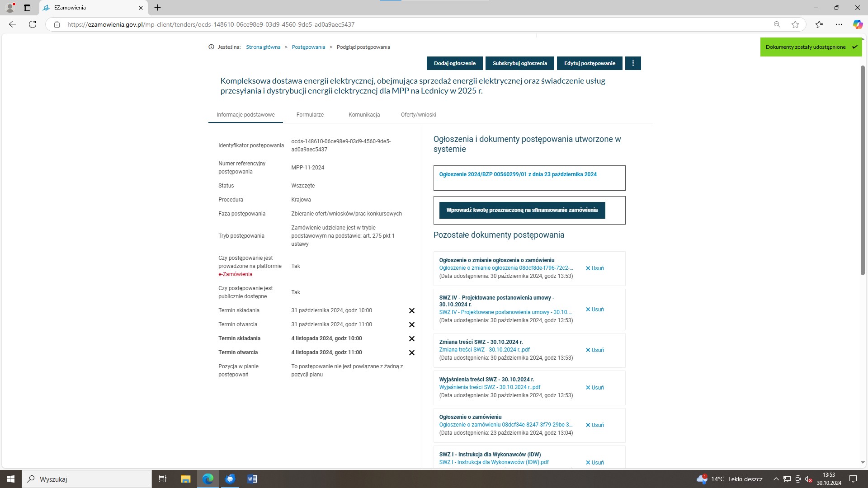Delete the 31 października 11:00 Termin otwarcia

point(411,325)
